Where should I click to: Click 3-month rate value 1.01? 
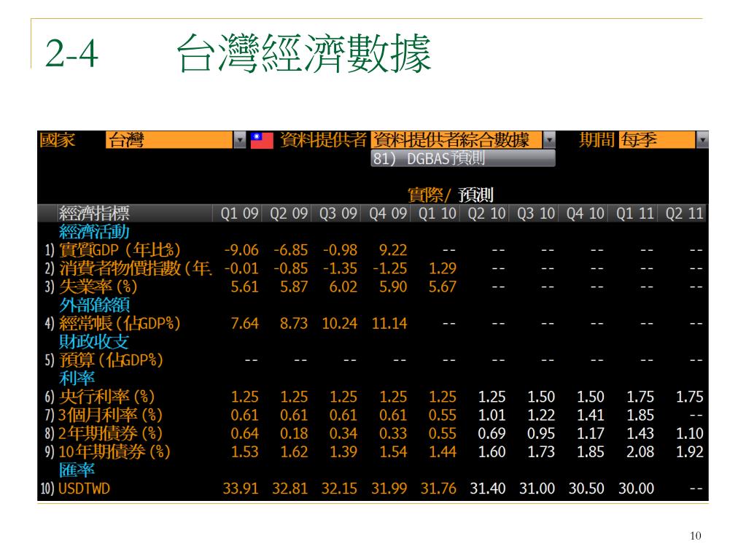pyautogui.click(x=491, y=415)
